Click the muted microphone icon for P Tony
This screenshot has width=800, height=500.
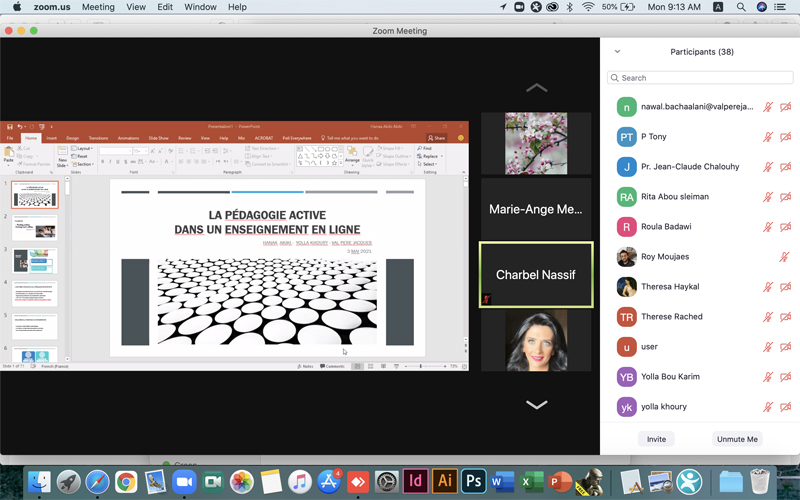point(769,137)
